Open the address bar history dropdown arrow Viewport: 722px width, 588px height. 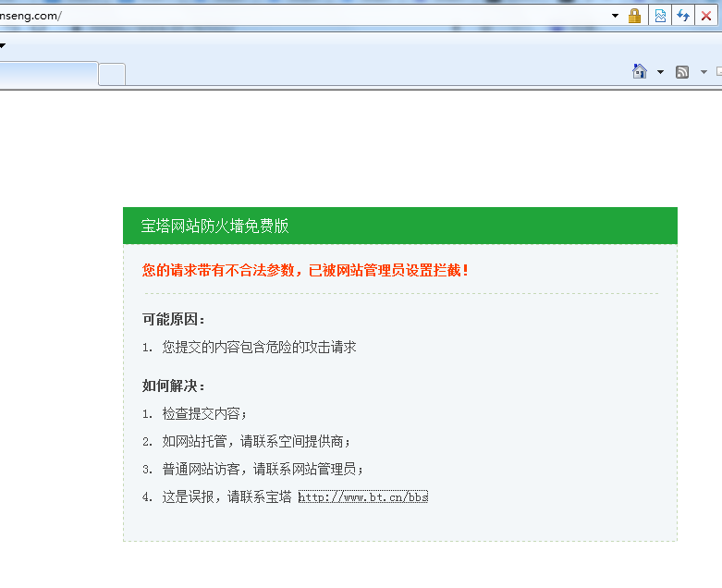(615, 16)
